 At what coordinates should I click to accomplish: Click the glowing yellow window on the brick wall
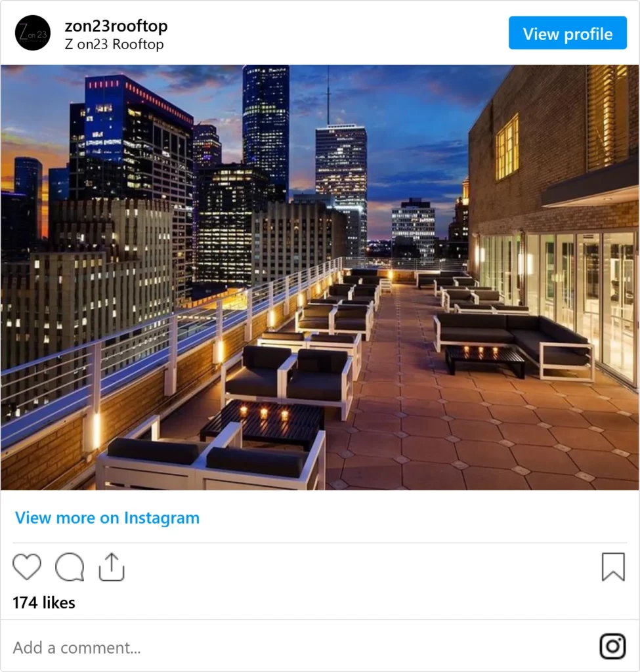coord(507,148)
